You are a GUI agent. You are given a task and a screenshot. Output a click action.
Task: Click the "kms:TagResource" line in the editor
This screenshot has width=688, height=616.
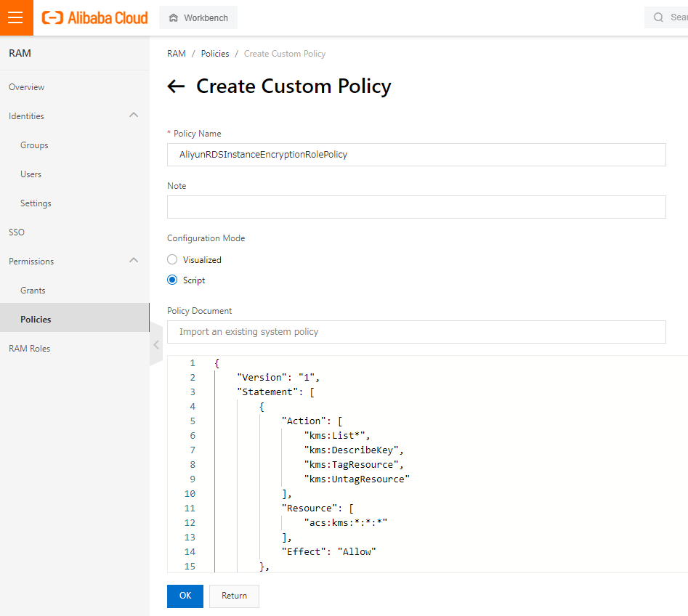click(354, 465)
